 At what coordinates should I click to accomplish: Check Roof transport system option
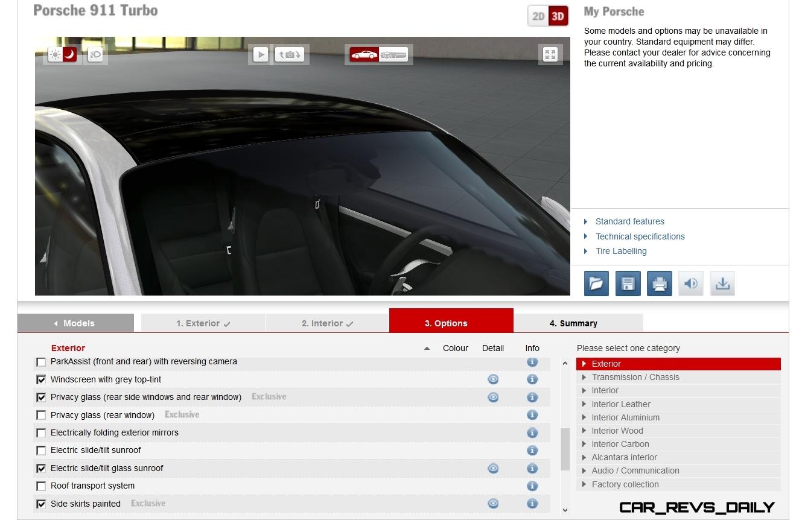click(x=41, y=486)
